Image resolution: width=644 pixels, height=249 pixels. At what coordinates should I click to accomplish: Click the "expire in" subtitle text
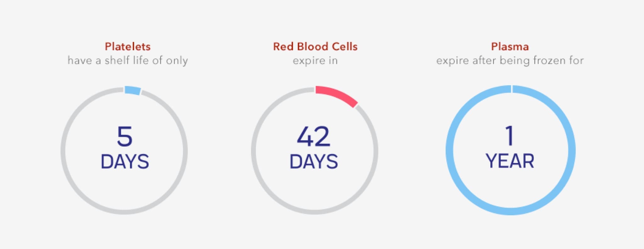[x=315, y=60]
